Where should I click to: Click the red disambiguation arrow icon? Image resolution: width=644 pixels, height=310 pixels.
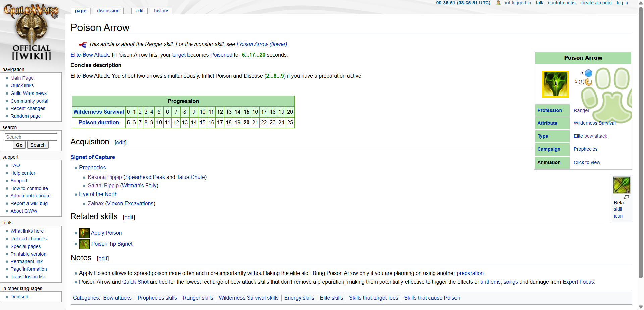tap(83, 44)
